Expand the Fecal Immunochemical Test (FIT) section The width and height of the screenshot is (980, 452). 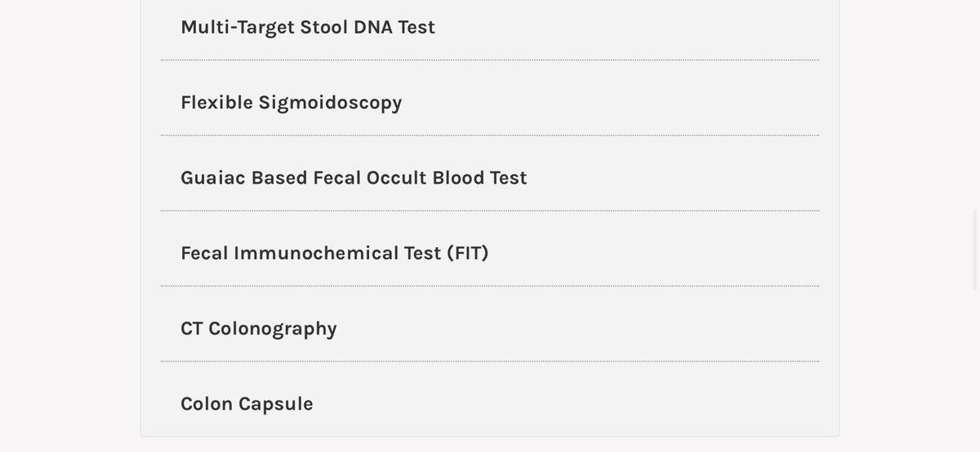[334, 253]
